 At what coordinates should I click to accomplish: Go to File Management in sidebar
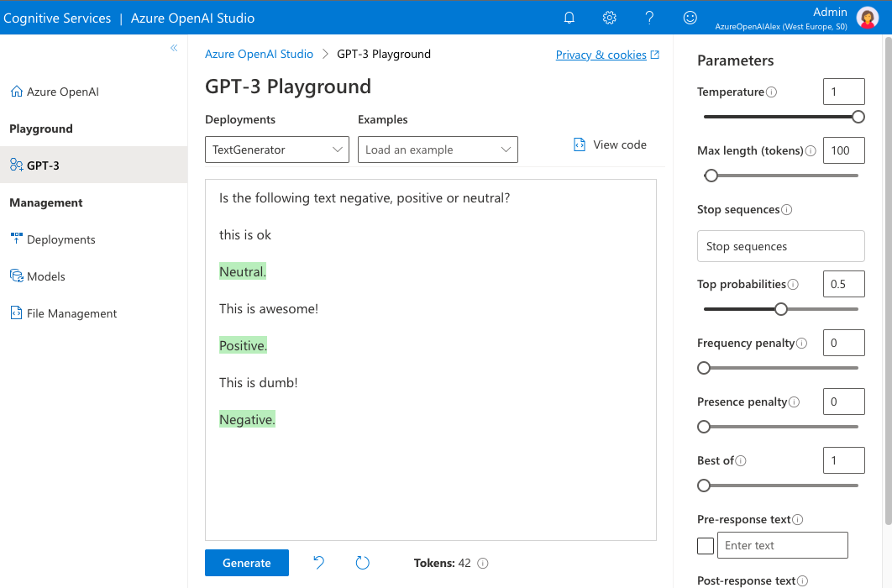(71, 313)
